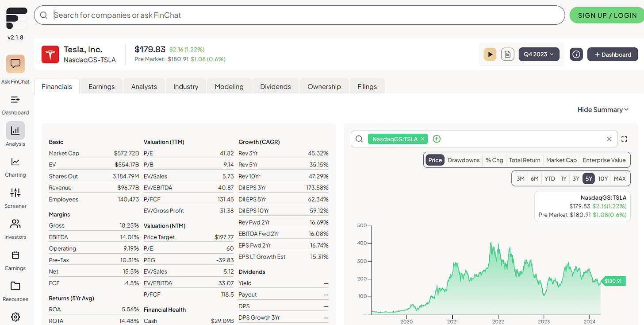Click the + Dashboard button

click(613, 54)
